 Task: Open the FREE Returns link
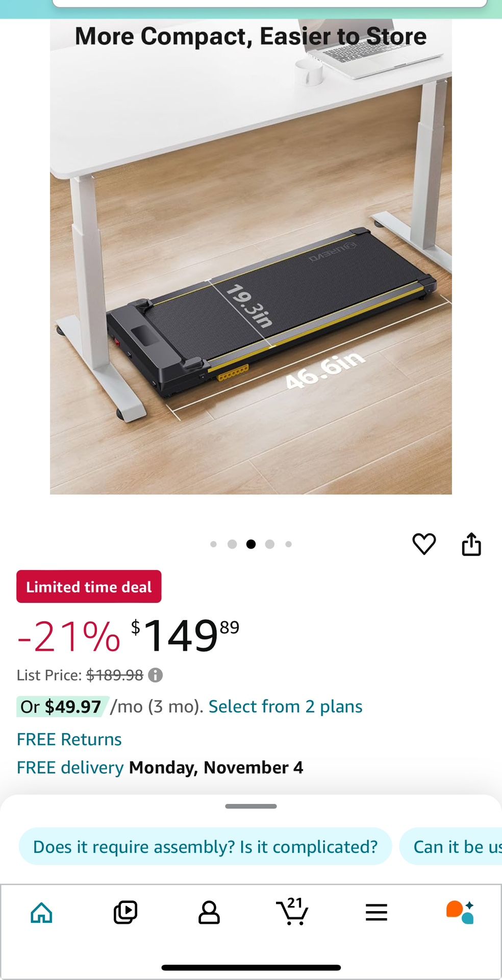[x=69, y=739]
